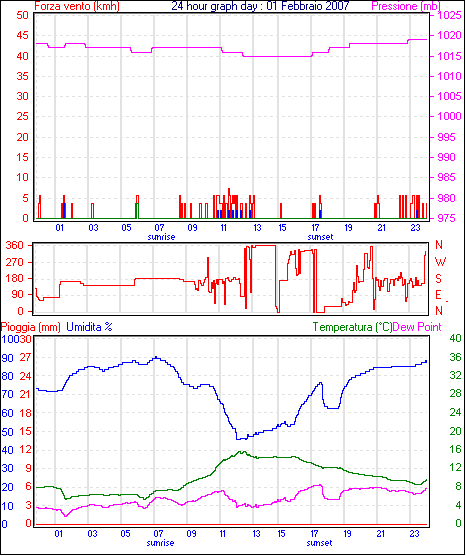
Task: Select the '24 hour graph day' title text
Action: coord(215,6)
